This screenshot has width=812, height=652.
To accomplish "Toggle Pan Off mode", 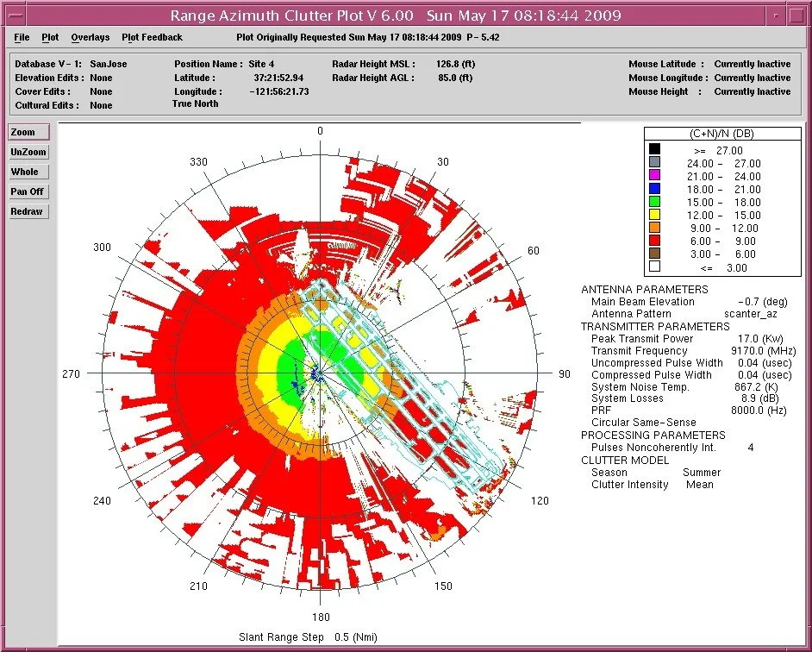I will 28,191.
